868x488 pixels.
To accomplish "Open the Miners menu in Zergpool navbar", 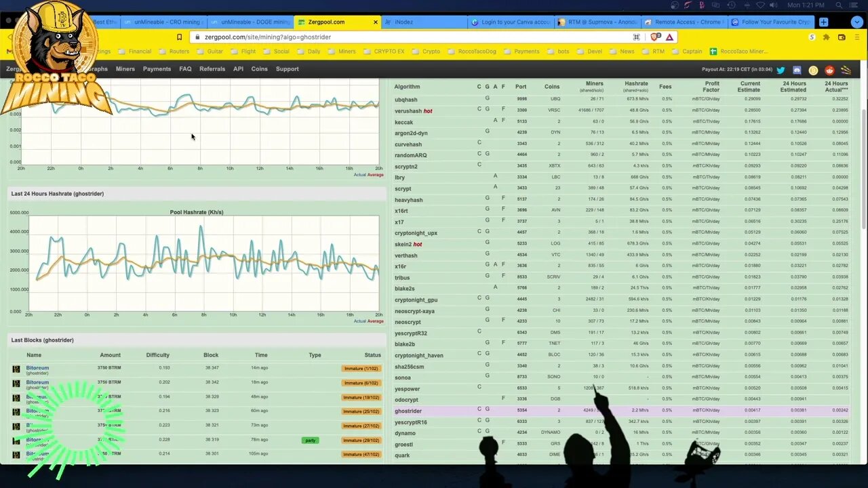I will coord(125,69).
